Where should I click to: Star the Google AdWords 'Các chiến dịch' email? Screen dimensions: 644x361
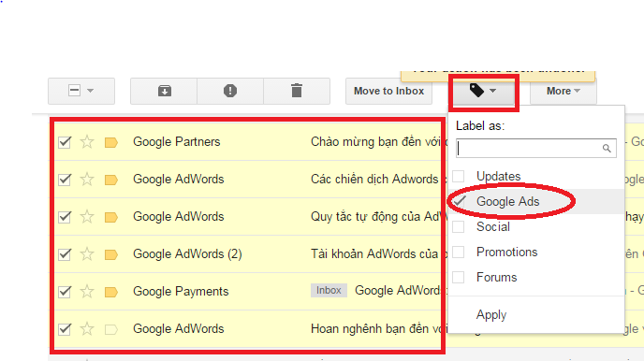click(87, 180)
